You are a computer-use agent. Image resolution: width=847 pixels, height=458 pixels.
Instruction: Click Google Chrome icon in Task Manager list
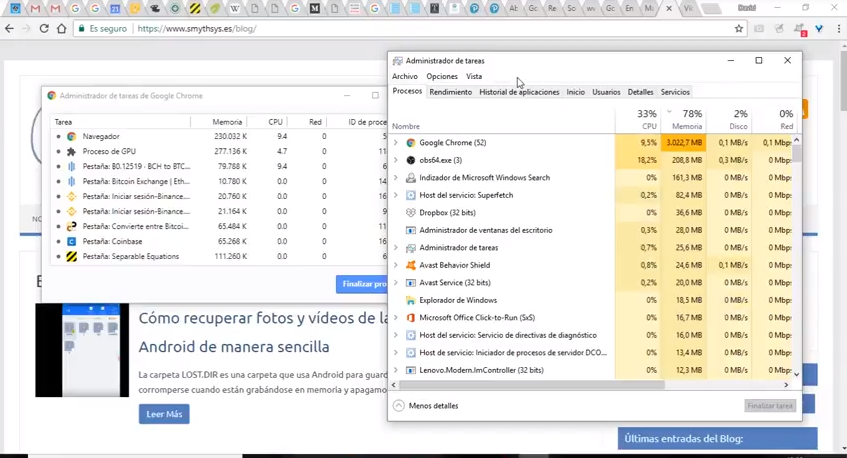(x=411, y=143)
